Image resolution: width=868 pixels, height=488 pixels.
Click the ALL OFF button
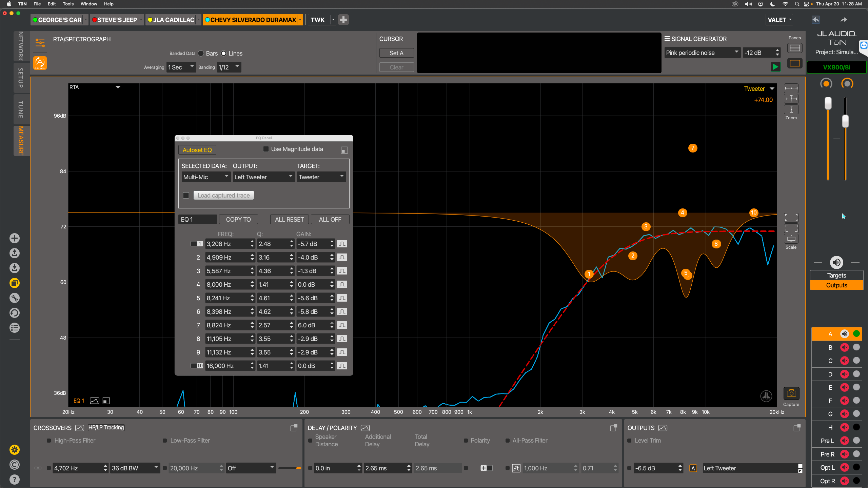[330, 219]
